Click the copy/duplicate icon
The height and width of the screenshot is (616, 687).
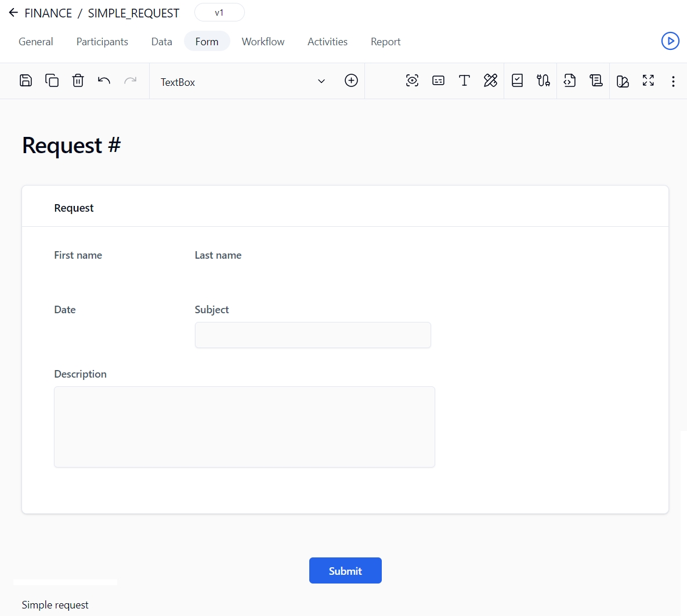pyautogui.click(x=52, y=81)
